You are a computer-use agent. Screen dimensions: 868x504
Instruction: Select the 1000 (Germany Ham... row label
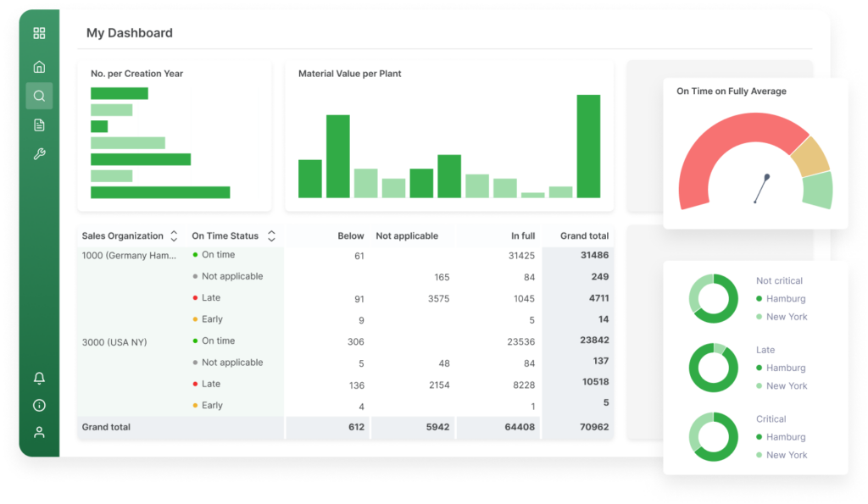[129, 256]
